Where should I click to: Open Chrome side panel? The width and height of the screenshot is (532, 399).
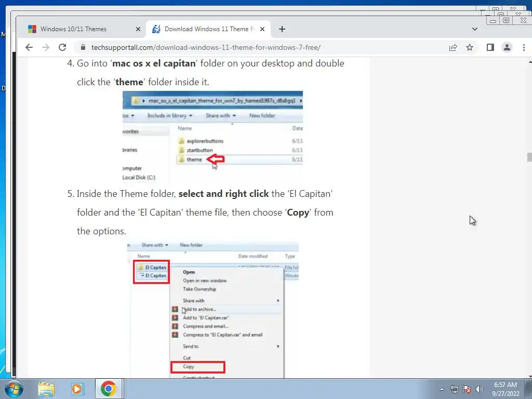(x=490, y=47)
